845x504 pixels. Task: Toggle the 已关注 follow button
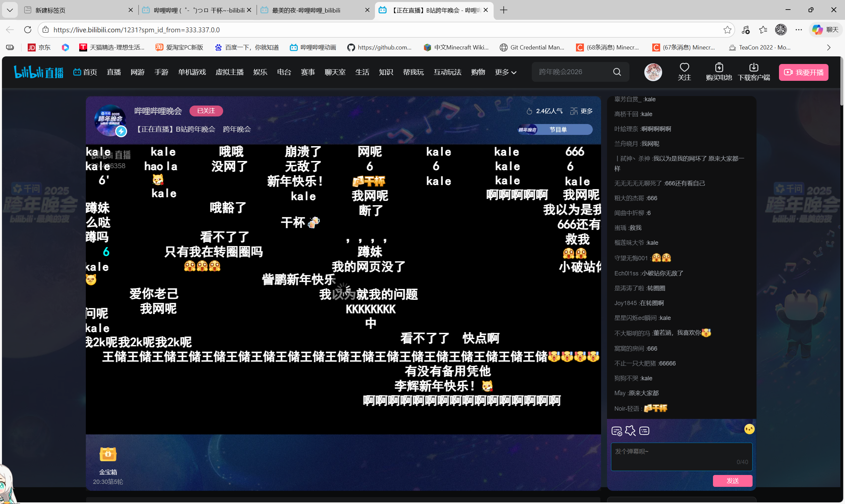(206, 111)
